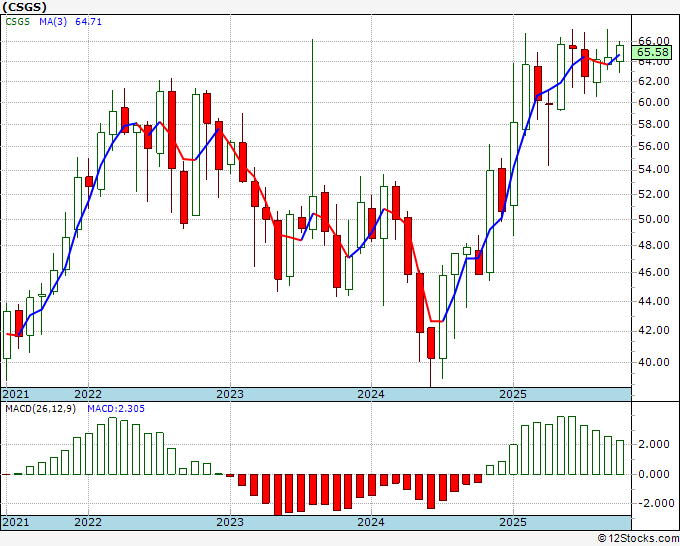Click the MA(3) indicator label
The height and width of the screenshot is (546, 680).
coord(53,22)
